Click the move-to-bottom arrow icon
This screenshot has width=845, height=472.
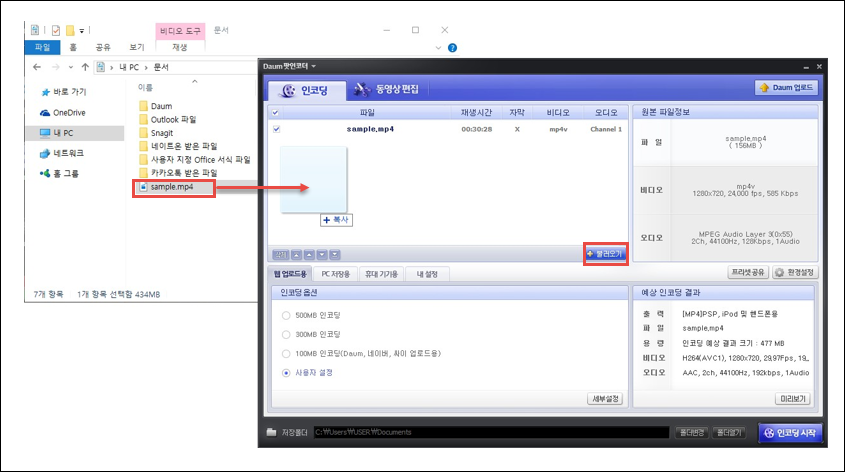335,255
